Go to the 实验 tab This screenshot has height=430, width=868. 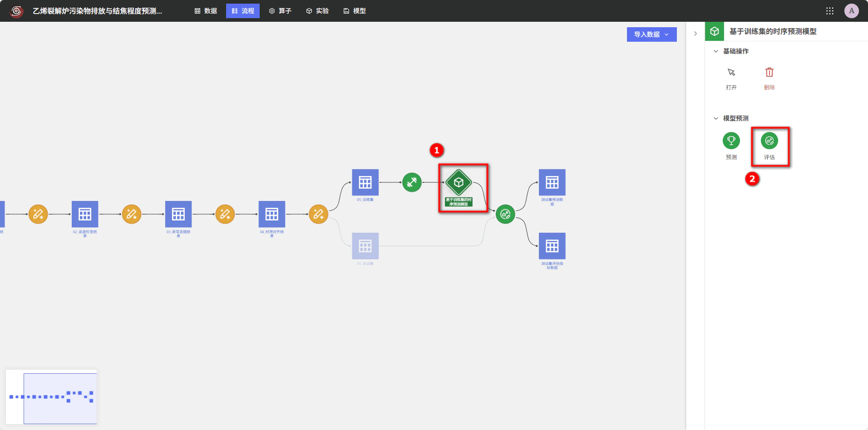tap(317, 11)
